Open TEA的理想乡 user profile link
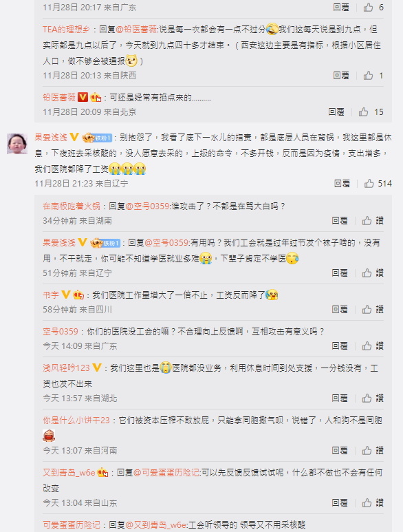The width and height of the screenshot is (403, 532). click(66, 30)
